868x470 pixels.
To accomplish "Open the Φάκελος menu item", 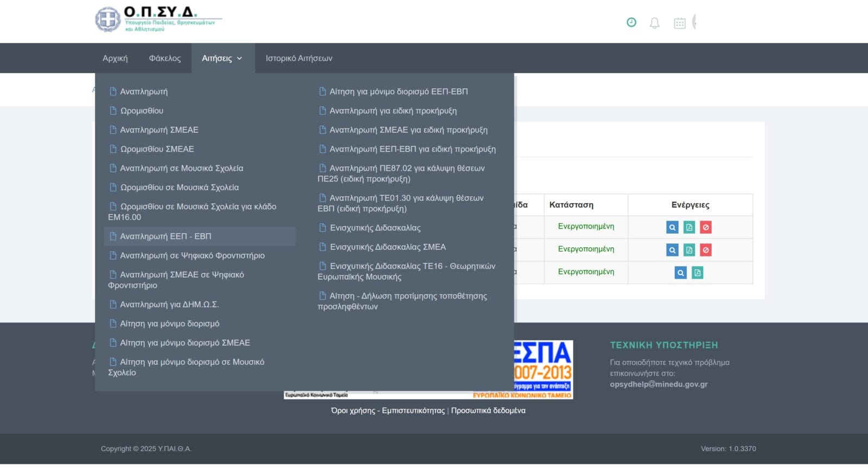I will tap(165, 58).
